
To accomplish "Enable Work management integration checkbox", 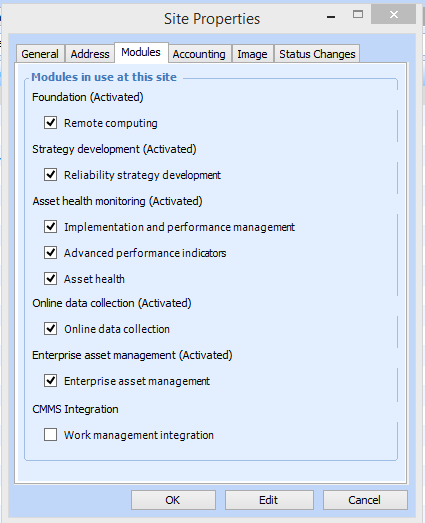I will tap(50, 435).
